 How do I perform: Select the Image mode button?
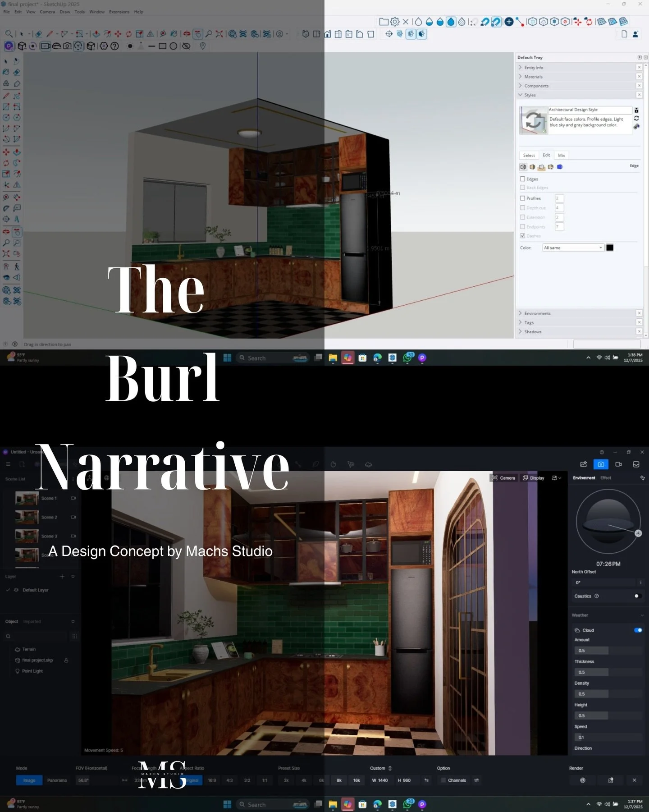click(x=29, y=780)
